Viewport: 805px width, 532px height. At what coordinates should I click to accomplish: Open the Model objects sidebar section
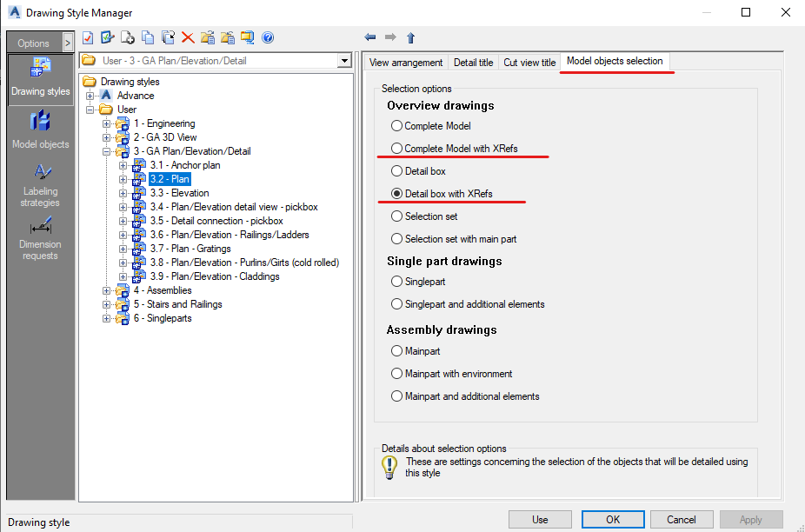point(41,130)
